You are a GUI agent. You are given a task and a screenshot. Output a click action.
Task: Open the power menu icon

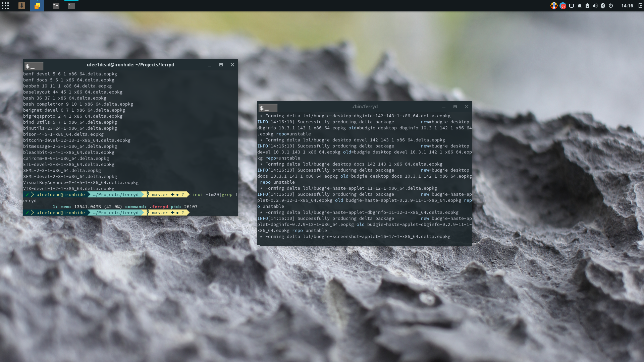611,6
